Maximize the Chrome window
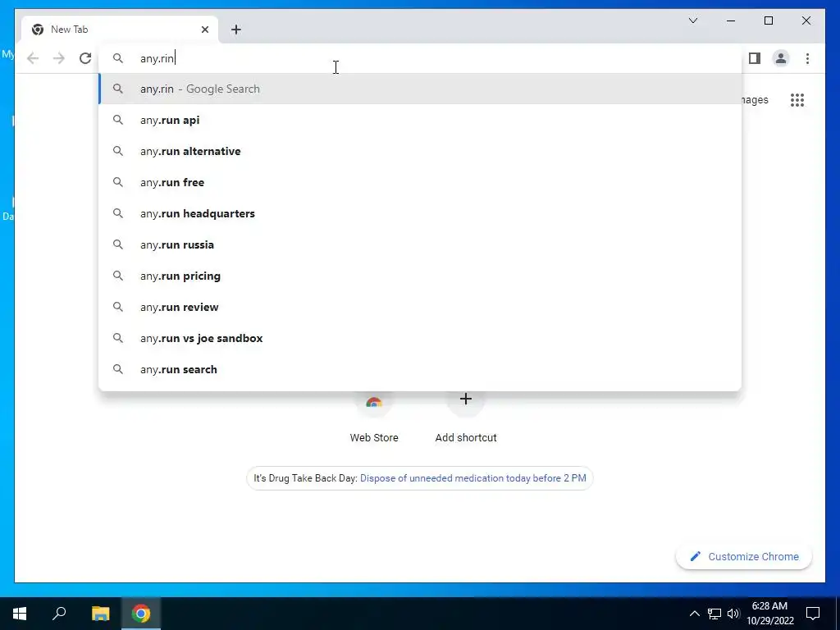The height and width of the screenshot is (630, 840). pyautogui.click(x=768, y=21)
